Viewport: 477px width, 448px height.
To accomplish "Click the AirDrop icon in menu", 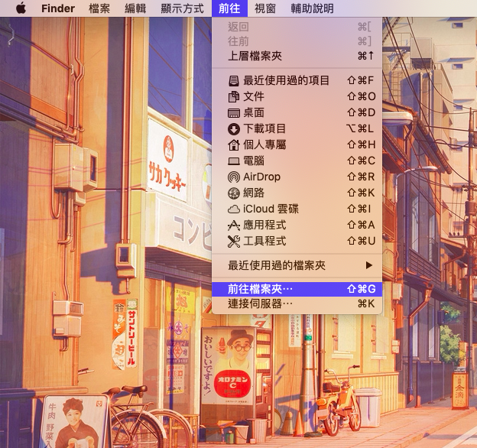I will (234, 177).
